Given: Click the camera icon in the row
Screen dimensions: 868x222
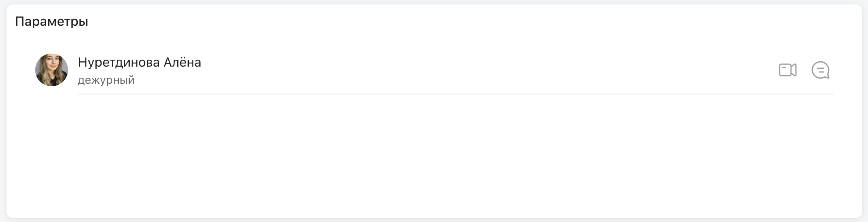Looking at the screenshot, I should [787, 70].
